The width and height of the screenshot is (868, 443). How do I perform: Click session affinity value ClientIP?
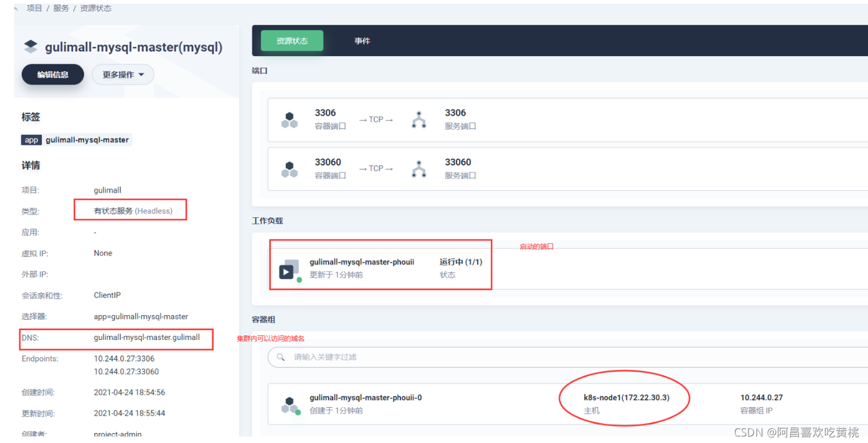pyautogui.click(x=107, y=295)
